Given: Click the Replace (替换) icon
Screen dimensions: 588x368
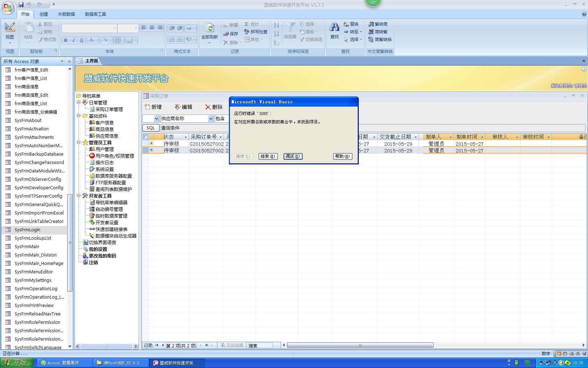Looking at the screenshot, I should pyautogui.click(x=351, y=24).
